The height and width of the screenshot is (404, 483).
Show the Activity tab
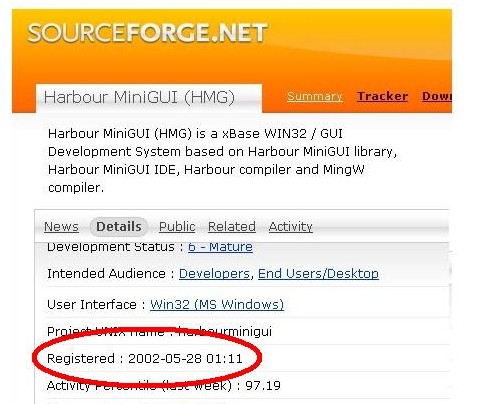291,227
